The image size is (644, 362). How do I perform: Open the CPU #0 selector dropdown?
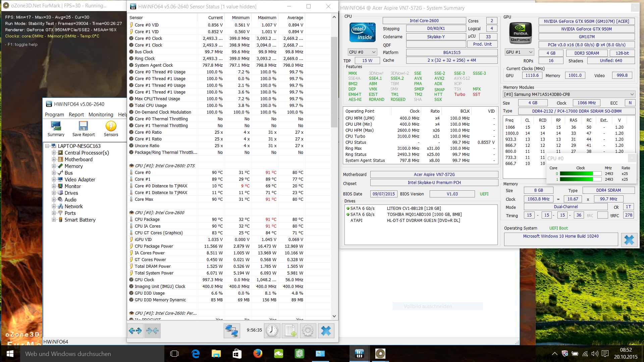coord(363,52)
